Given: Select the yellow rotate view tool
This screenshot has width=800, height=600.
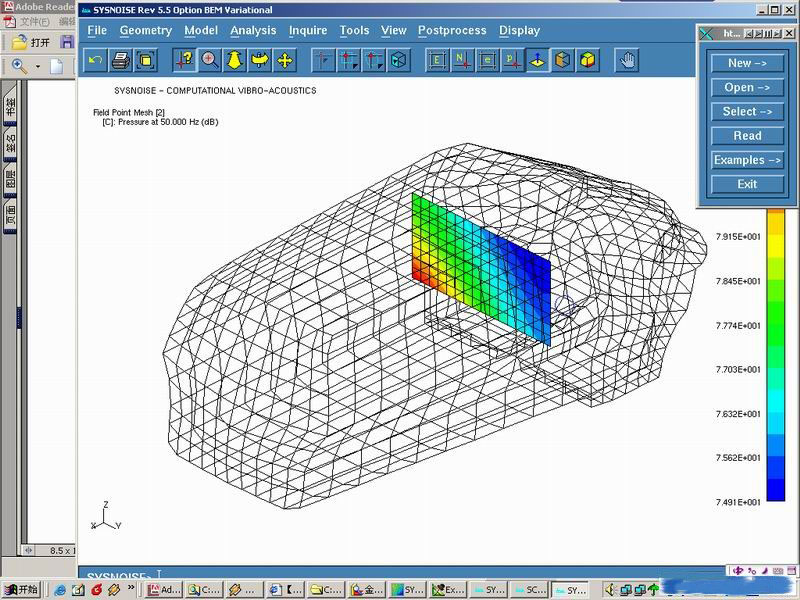Looking at the screenshot, I should pos(260,60).
